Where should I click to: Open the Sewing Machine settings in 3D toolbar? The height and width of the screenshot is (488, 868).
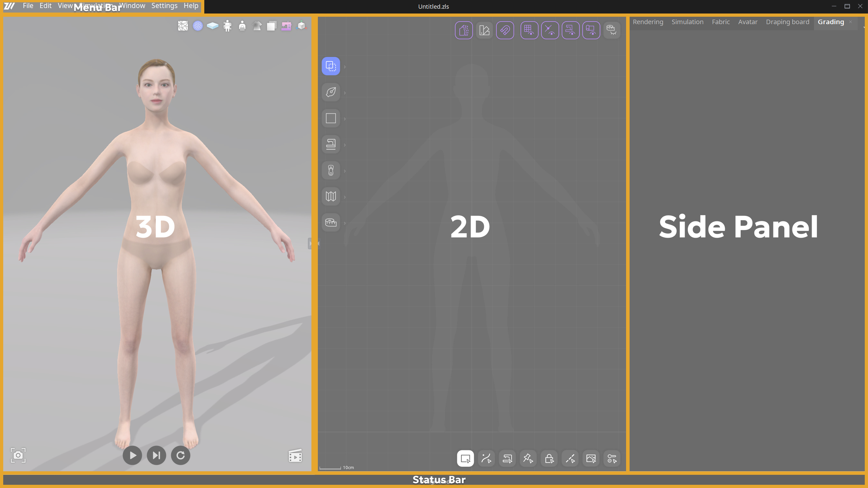tap(286, 26)
